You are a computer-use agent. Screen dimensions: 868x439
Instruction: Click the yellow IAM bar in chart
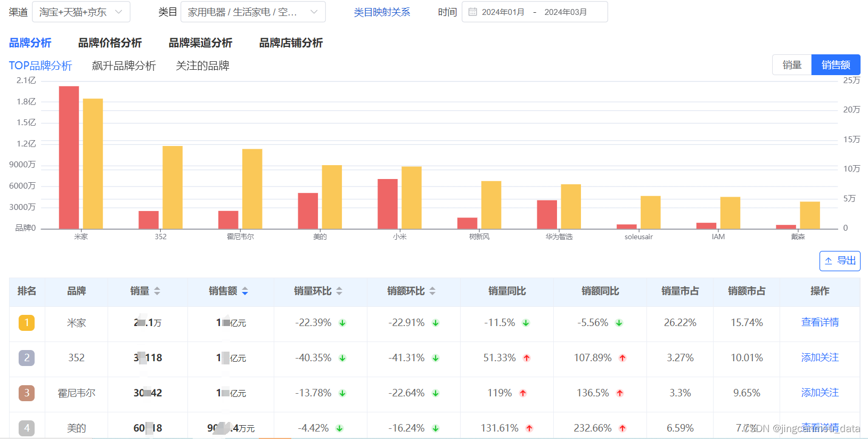[730, 213]
